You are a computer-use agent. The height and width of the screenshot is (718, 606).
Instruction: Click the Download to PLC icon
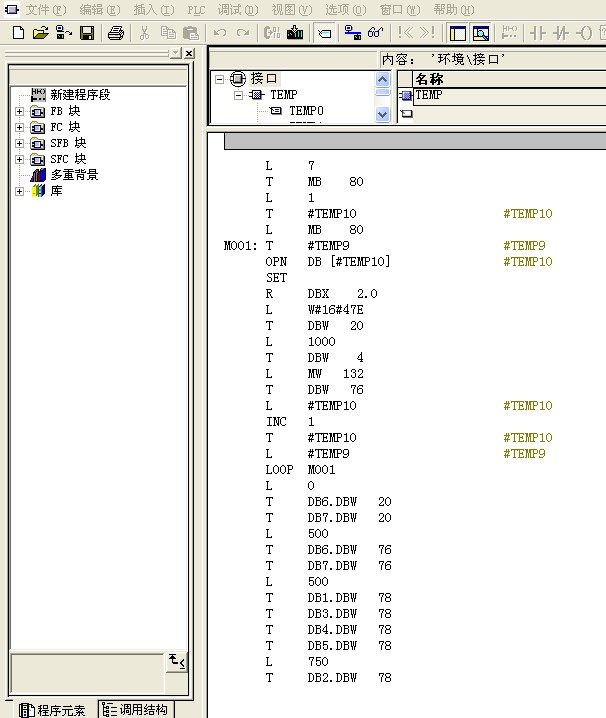click(295, 33)
